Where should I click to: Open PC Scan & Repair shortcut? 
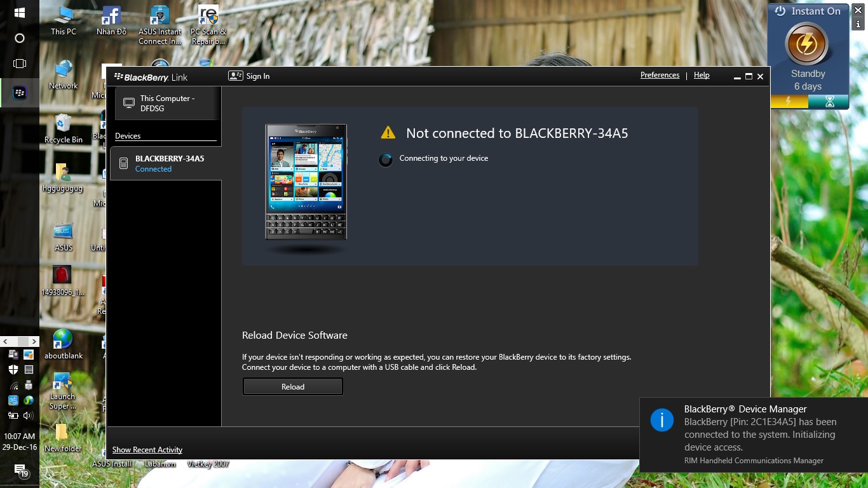pos(208,25)
